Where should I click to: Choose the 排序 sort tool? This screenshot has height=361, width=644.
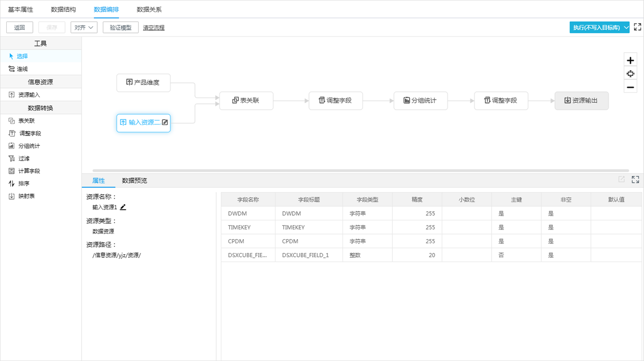24,184
